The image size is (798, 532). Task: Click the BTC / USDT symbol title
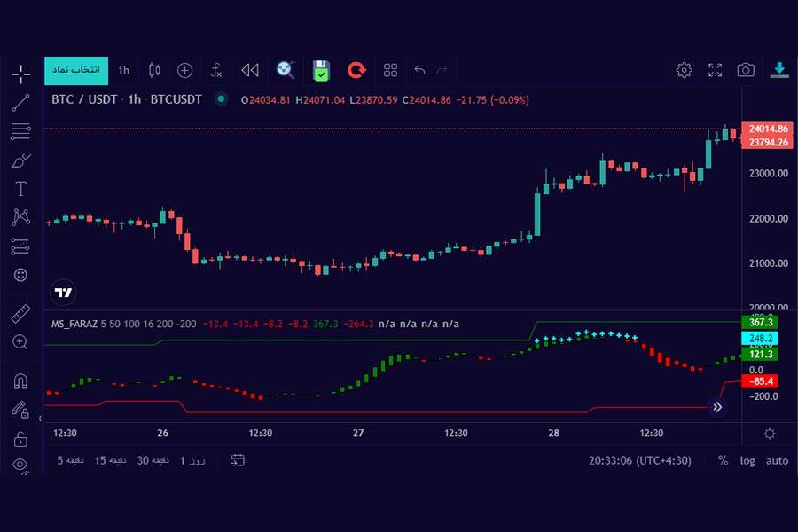127,100
